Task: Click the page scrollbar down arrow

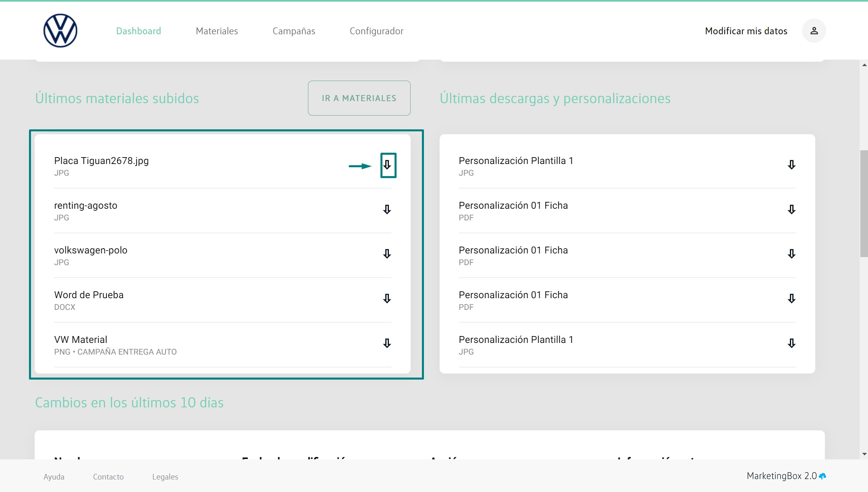Action: 864,454
